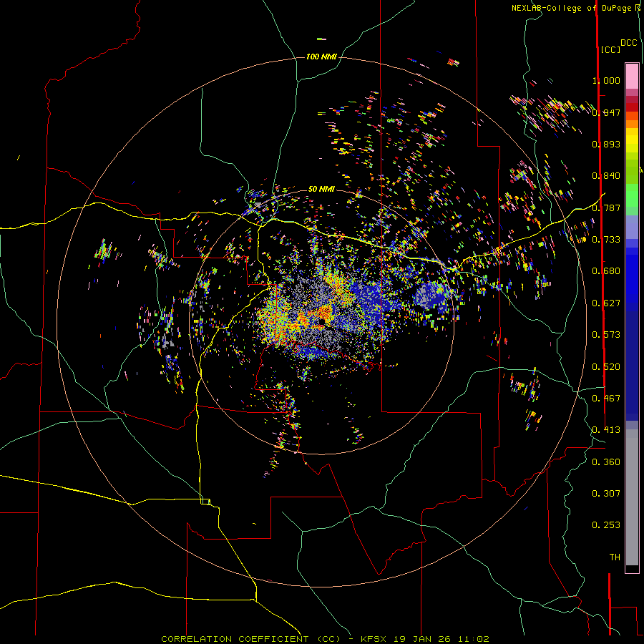
Task: Click the 0.947 scale value
Action: click(606, 112)
